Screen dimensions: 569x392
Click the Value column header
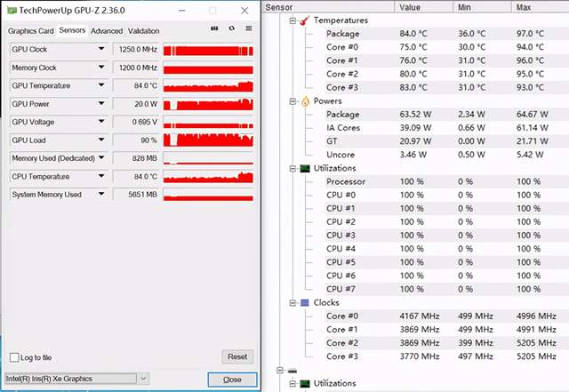click(424, 7)
